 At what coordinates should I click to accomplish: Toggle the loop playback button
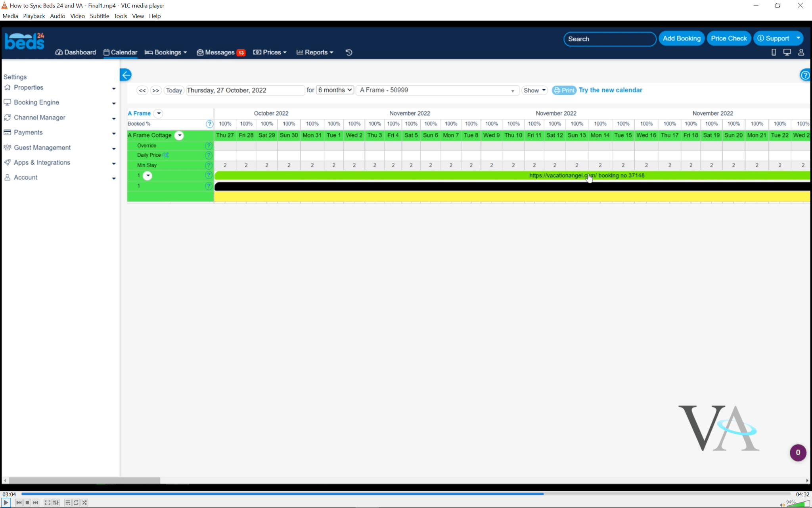tap(76, 502)
